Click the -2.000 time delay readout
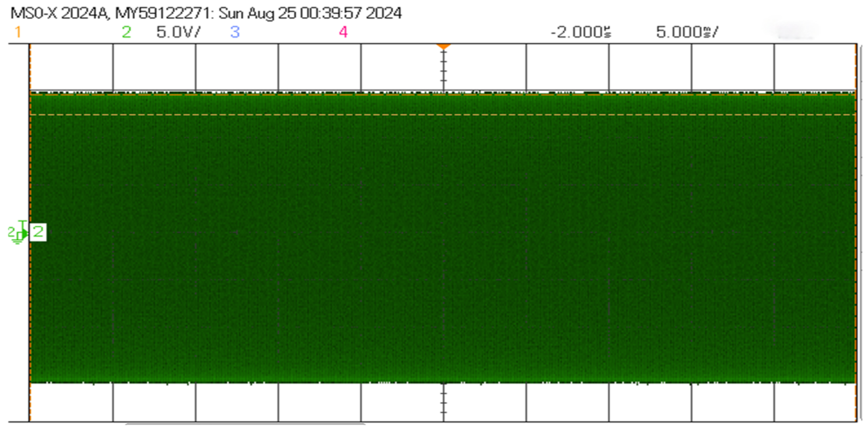868x430 pixels. [580, 32]
